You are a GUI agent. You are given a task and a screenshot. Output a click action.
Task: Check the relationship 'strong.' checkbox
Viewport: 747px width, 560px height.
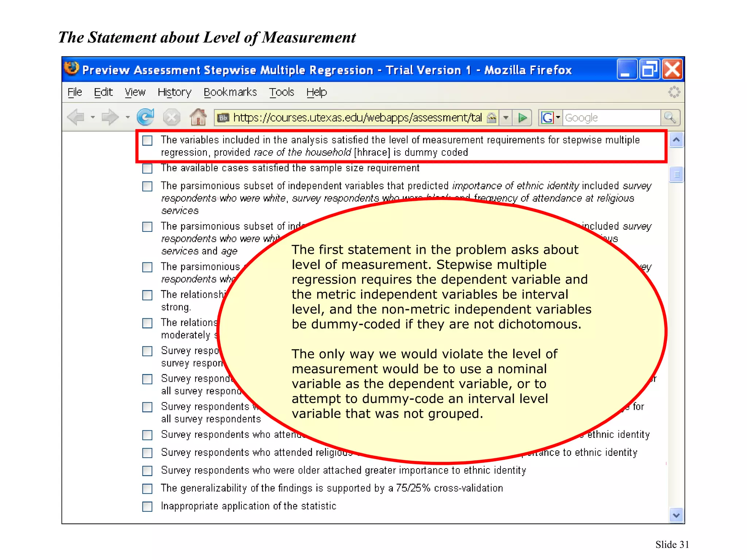point(147,295)
